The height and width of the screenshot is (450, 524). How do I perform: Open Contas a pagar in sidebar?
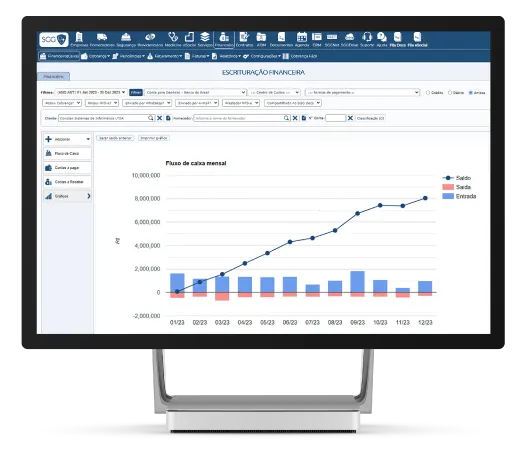(x=68, y=167)
